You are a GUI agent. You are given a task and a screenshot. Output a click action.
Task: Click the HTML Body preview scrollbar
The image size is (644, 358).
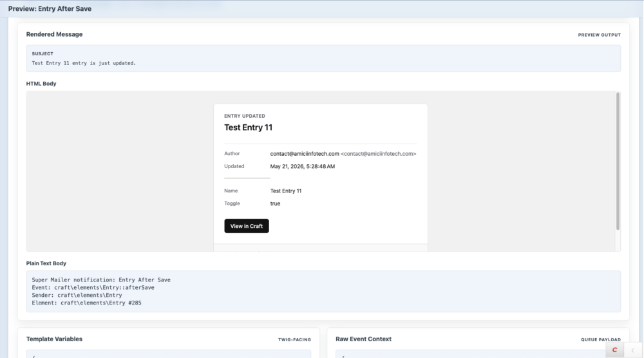618,161
